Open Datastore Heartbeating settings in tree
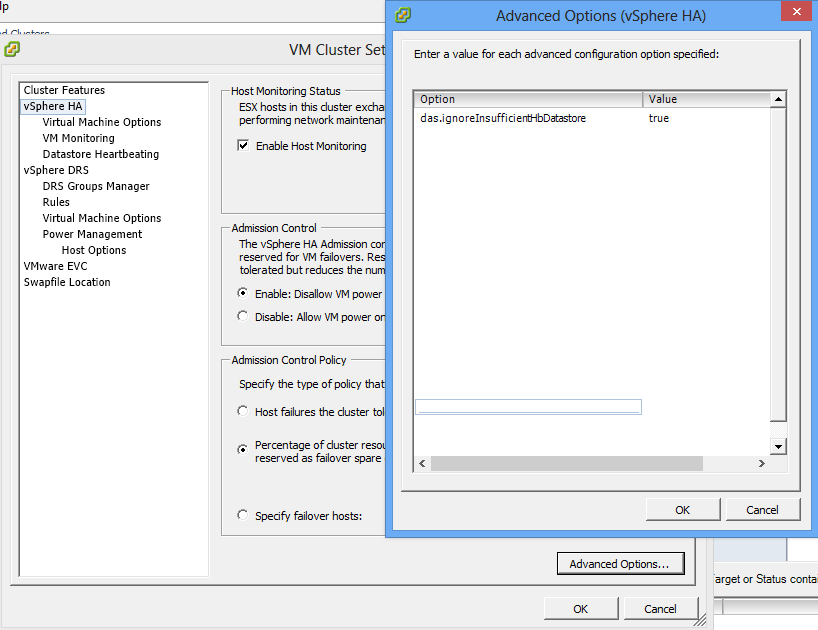The image size is (818, 630). [100, 154]
